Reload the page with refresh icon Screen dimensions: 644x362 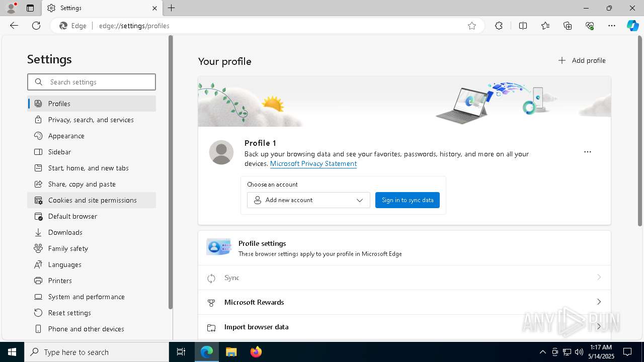(36, 26)
